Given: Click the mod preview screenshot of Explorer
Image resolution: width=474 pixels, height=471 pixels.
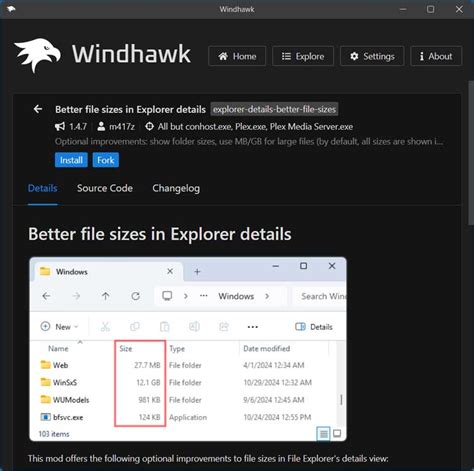Looking at the screenshot, I should click(x=188, y=349).
